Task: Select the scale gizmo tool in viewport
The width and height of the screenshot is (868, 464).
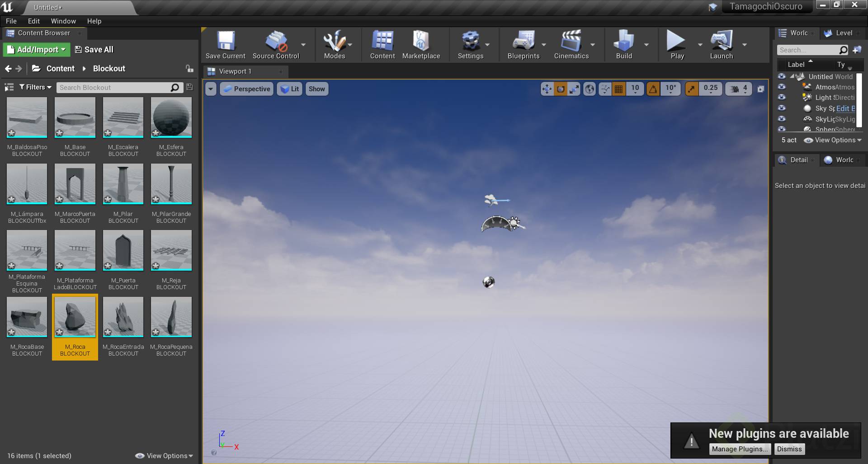Action: [574, 89]
